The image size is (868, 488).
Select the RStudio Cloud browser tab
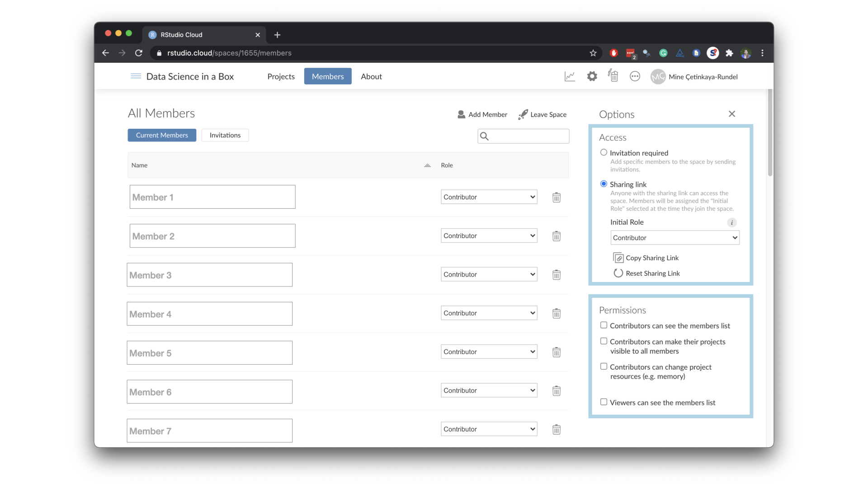(203, 35)
